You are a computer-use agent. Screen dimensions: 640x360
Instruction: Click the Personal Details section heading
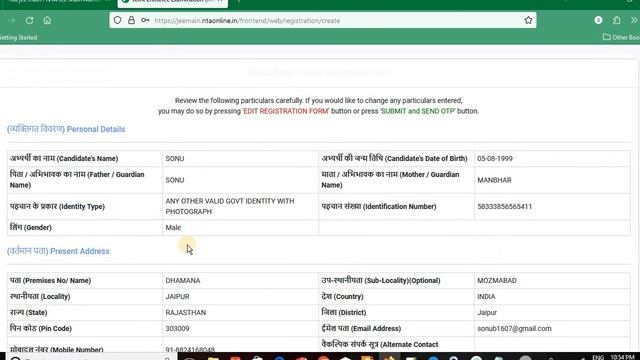66,129
